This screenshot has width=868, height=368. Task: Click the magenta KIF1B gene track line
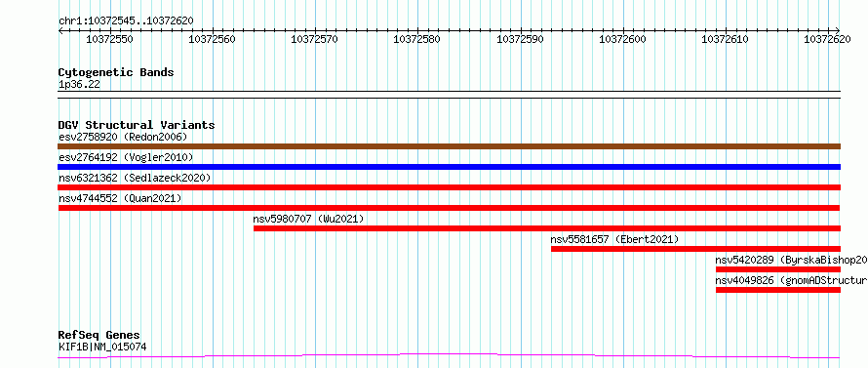(x=449, y=356)
